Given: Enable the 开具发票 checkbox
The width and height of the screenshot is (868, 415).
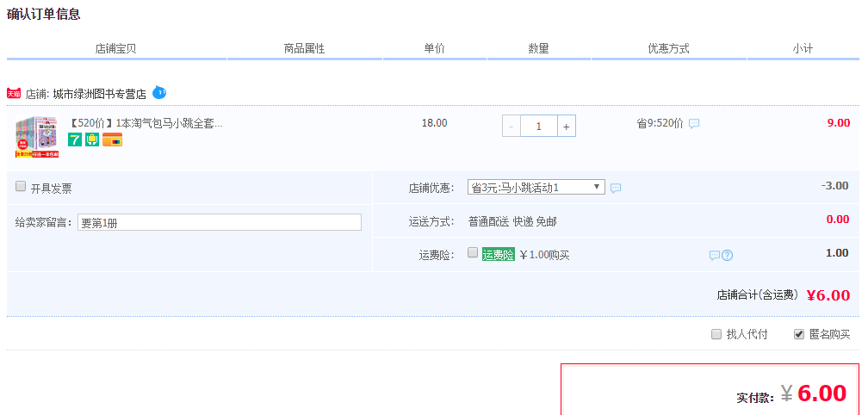Looking at the screenshot, I should point(21,187).
